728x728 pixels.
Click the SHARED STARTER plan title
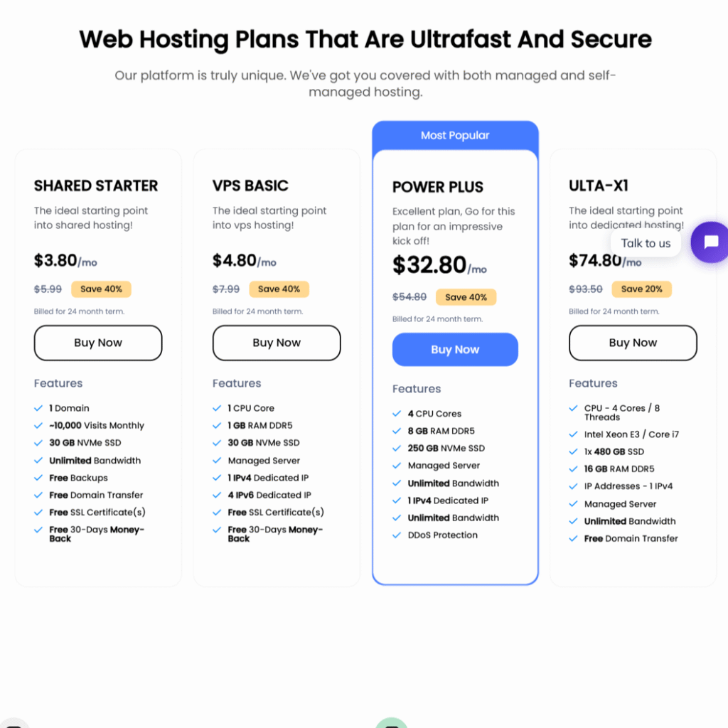96,186
